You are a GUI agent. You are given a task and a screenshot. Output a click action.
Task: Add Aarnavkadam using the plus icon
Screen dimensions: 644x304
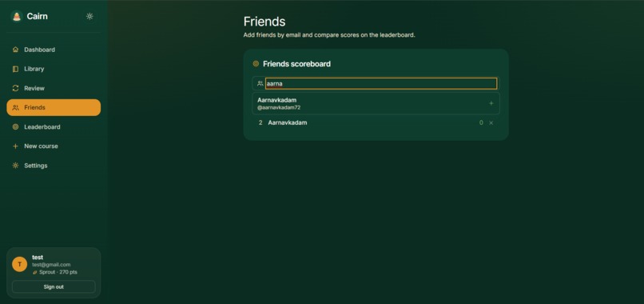point(491,103)
